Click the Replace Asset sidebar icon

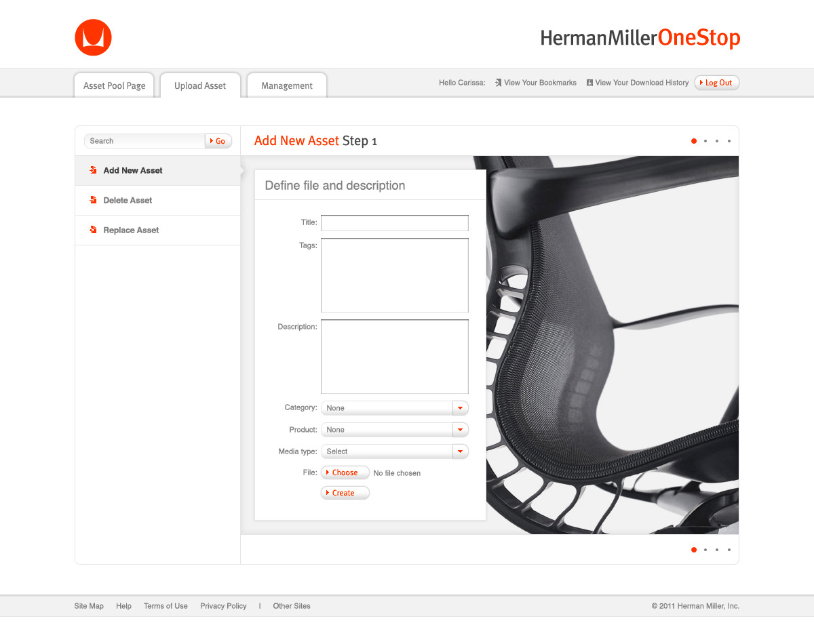click(93, 230)
